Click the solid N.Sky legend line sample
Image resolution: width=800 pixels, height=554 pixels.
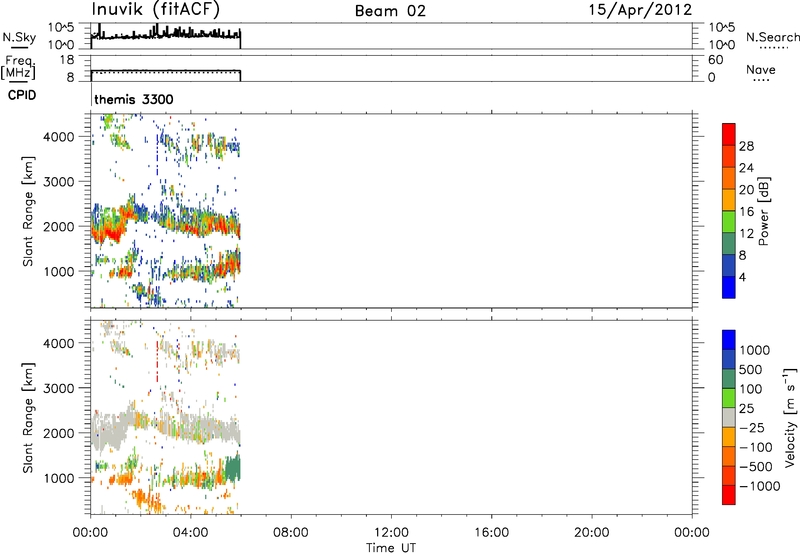(19, 47)
